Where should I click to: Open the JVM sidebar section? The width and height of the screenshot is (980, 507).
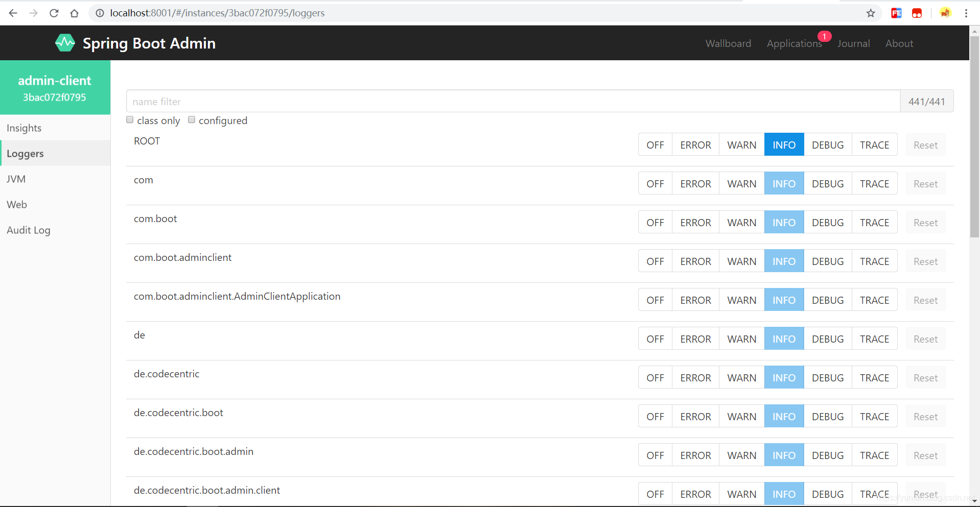[x=55, y=179]
